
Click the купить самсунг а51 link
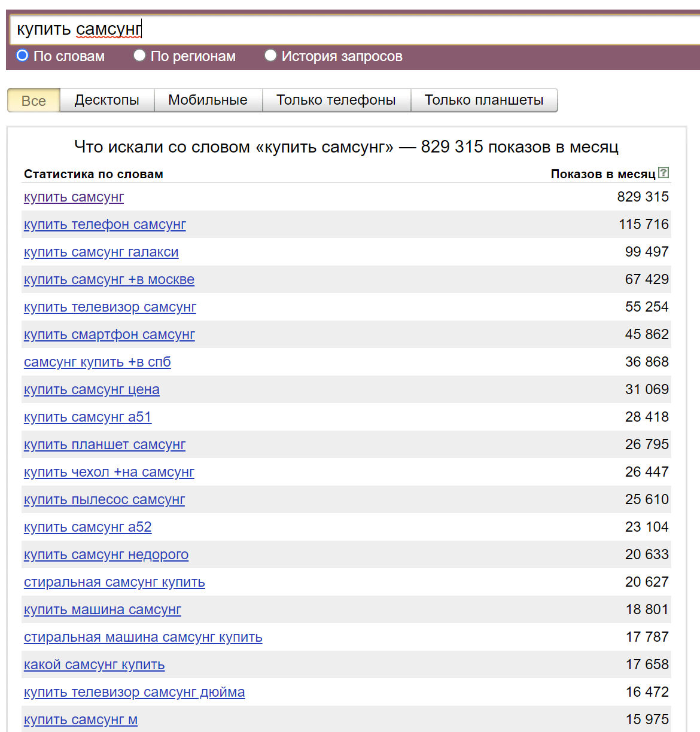pyautogui.click(x=88, y=417)
